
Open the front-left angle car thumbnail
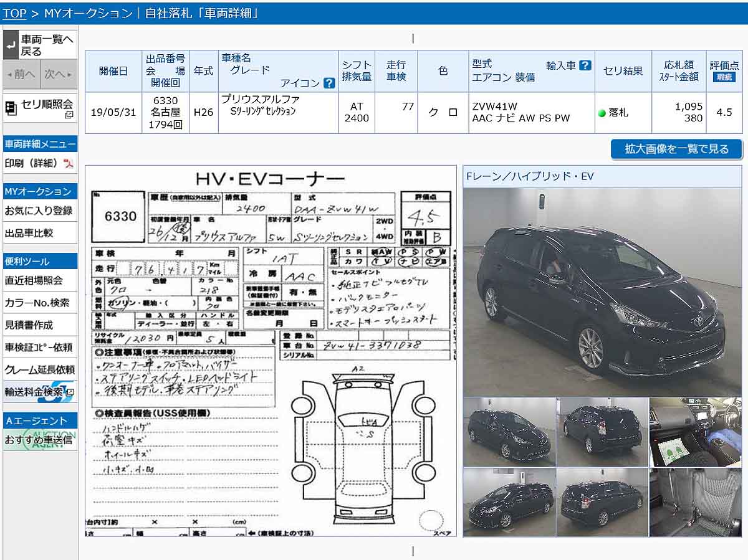point(509,432)
